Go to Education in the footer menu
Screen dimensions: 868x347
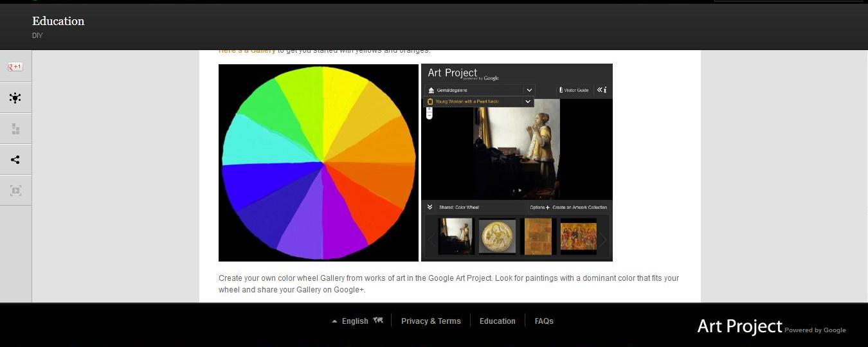pyautogui.click(x=497, y=321)
